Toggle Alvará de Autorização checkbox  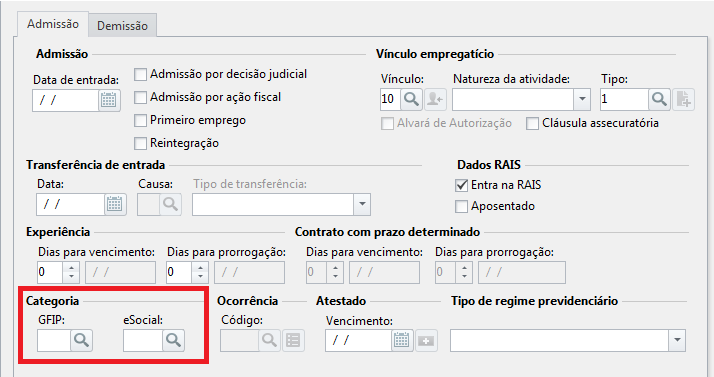(387, 123)
